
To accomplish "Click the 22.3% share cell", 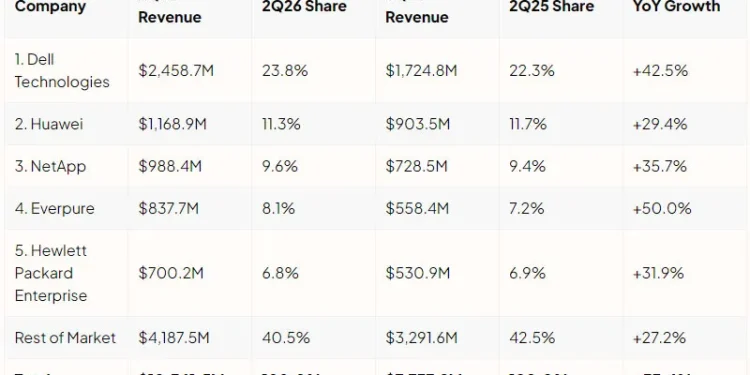I will click(x=531, y=71).
